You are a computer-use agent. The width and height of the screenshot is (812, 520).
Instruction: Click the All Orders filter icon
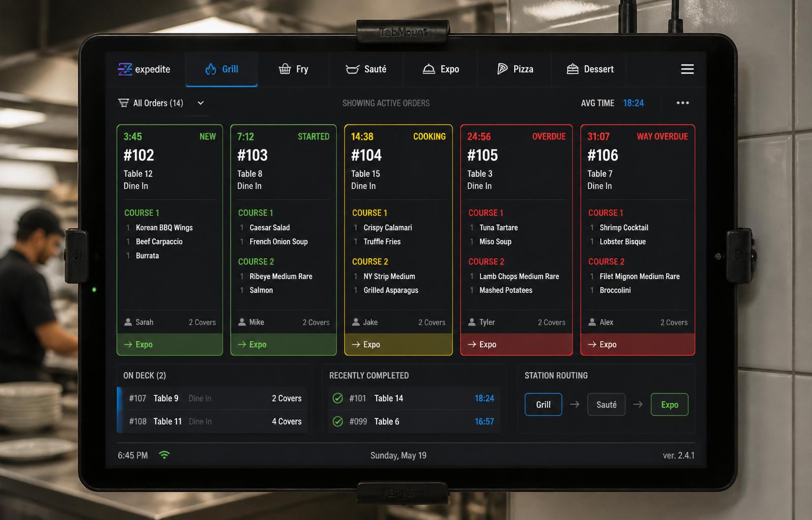(123, 103)
